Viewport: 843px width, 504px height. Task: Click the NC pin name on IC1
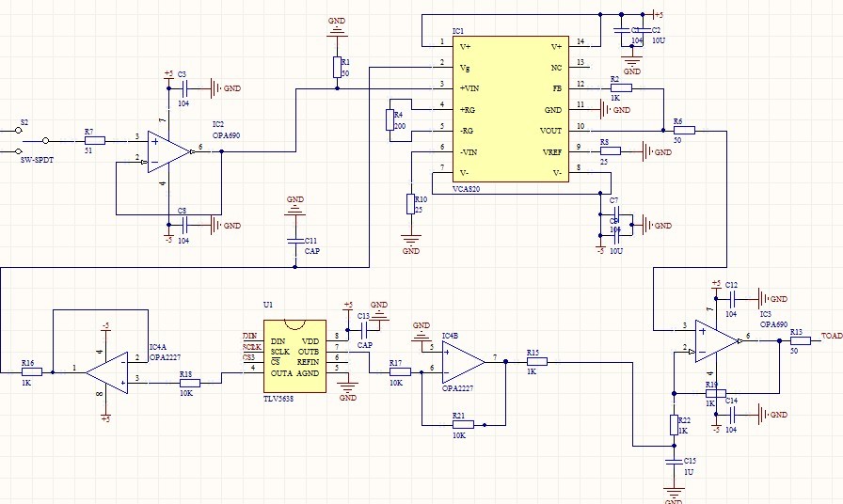click(x=556, y=68)
